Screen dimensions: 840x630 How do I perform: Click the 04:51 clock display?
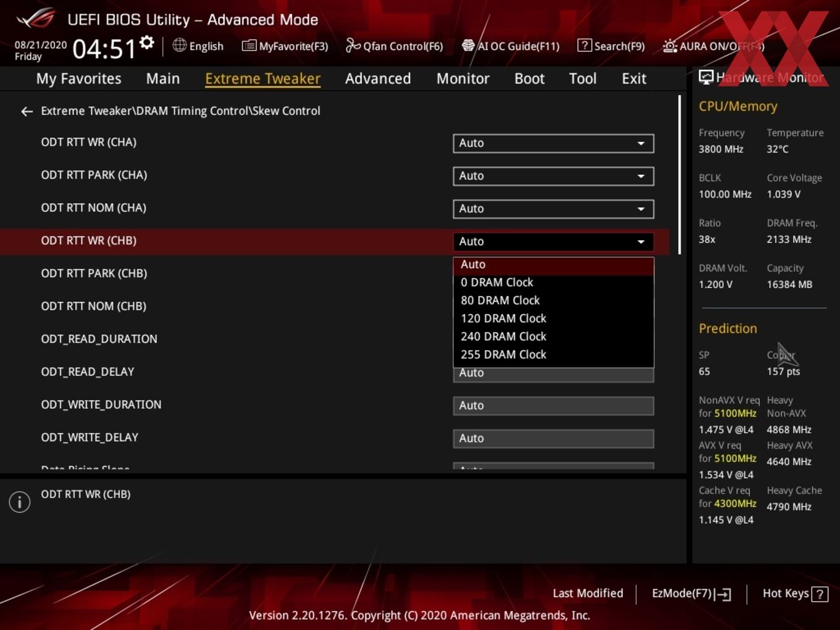click(104, 49)
